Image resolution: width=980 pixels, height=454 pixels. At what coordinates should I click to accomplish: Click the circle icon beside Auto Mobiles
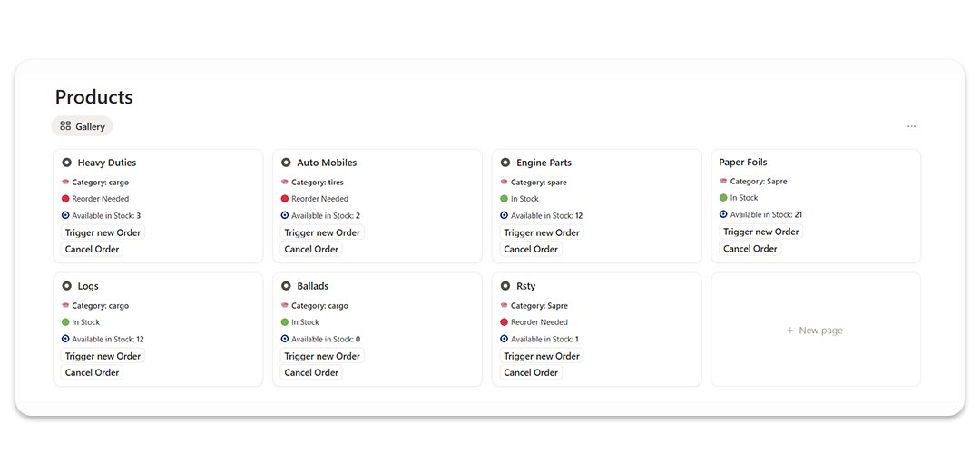286,162
